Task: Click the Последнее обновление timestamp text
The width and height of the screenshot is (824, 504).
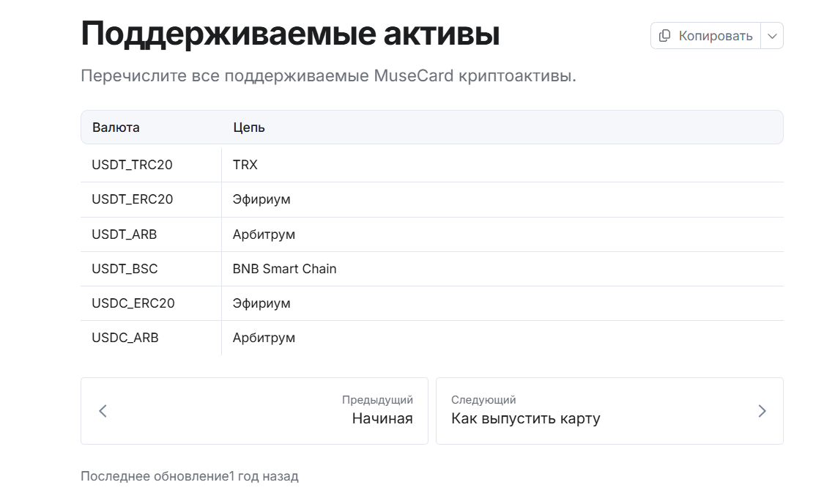Action: point(190,476)
